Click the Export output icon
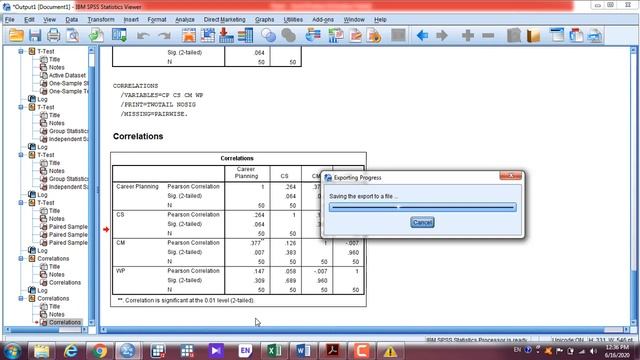640x360 pixels. coord(96,36)
